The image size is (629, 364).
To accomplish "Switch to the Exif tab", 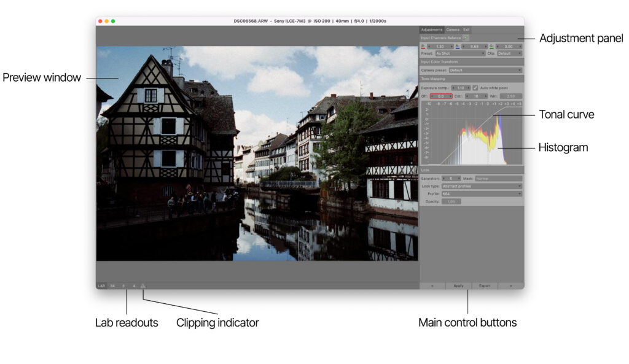I will coord(466,29).
